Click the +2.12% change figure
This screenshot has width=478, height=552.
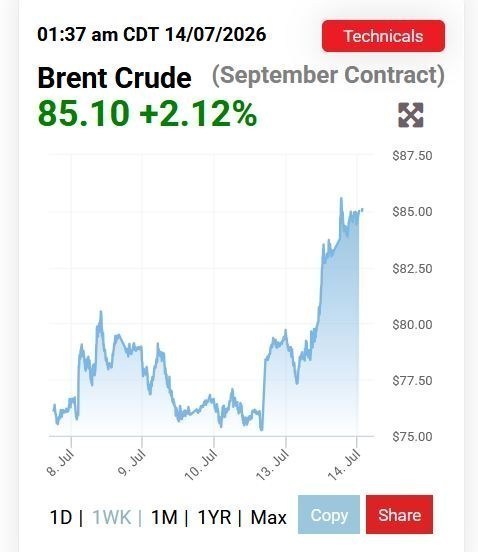(x=198, y=113)
